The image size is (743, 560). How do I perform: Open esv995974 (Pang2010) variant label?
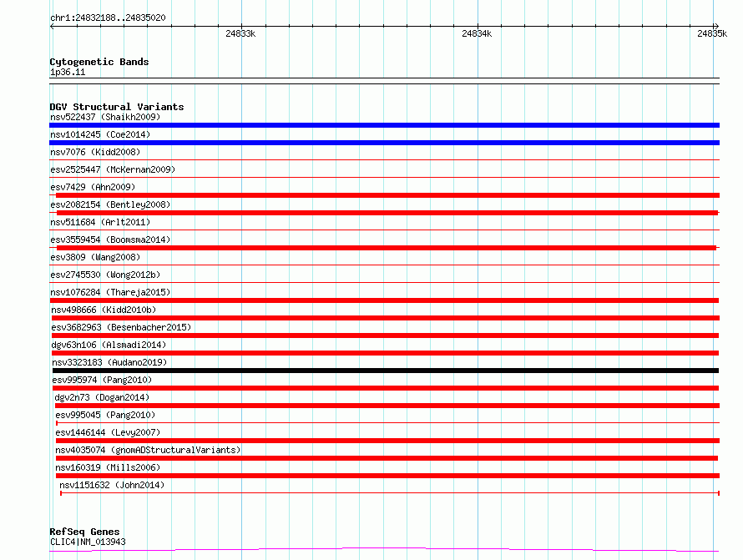102,380
